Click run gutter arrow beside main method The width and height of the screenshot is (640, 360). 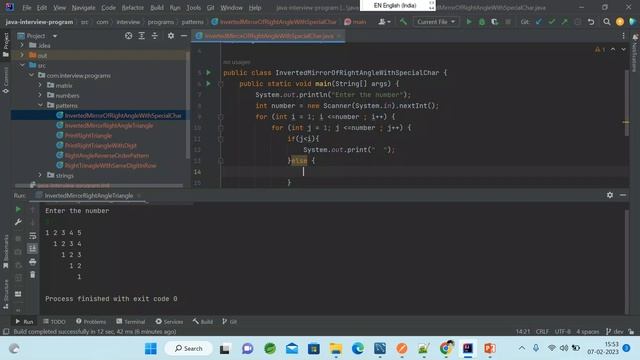[x=209, y=83]
